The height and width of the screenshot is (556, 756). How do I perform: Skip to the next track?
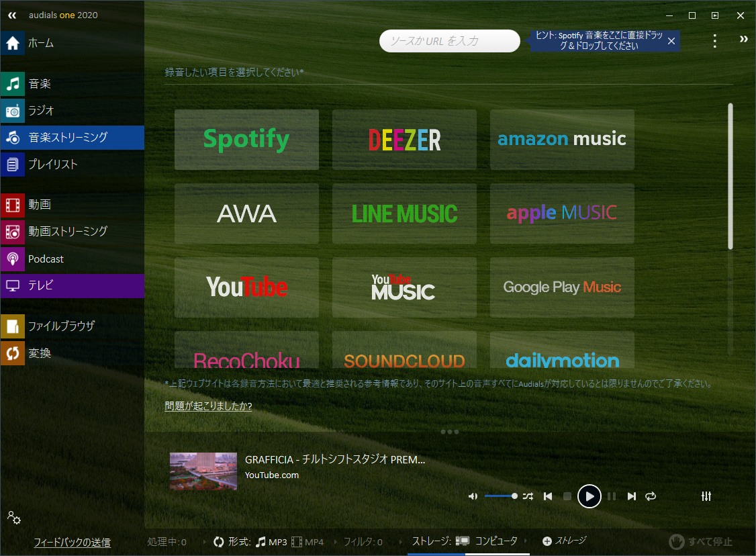[x=632, y=496]
